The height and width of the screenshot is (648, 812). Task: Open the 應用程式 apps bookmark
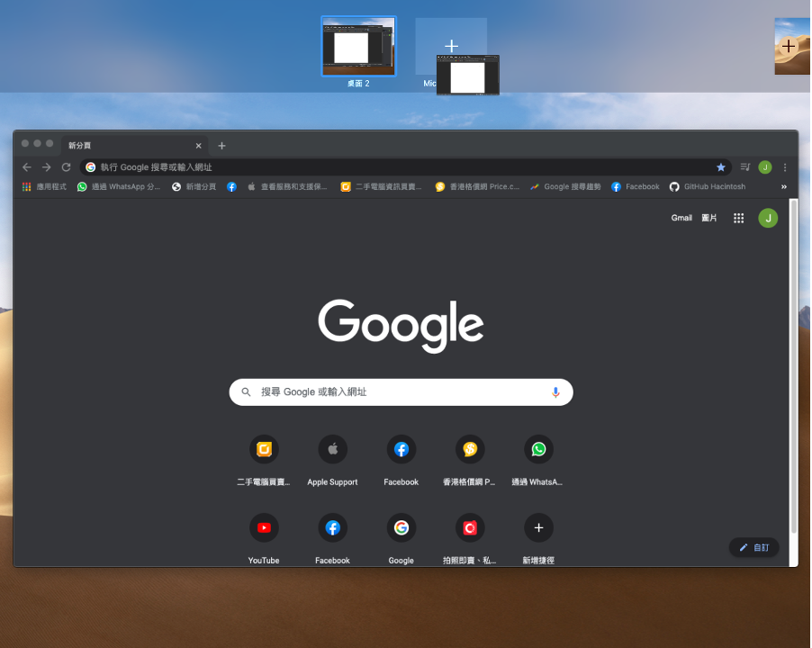(44, 187)
